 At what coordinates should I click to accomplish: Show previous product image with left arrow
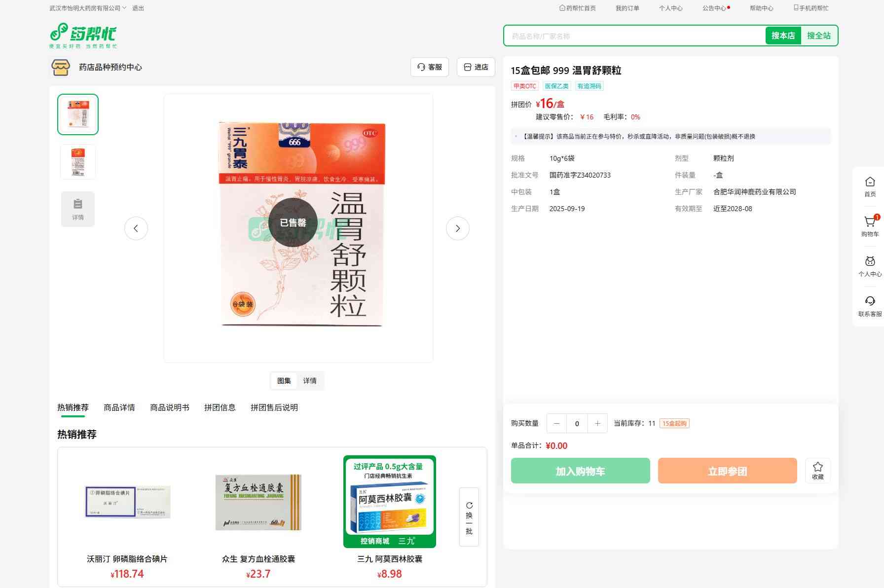(x=136, y=228)
